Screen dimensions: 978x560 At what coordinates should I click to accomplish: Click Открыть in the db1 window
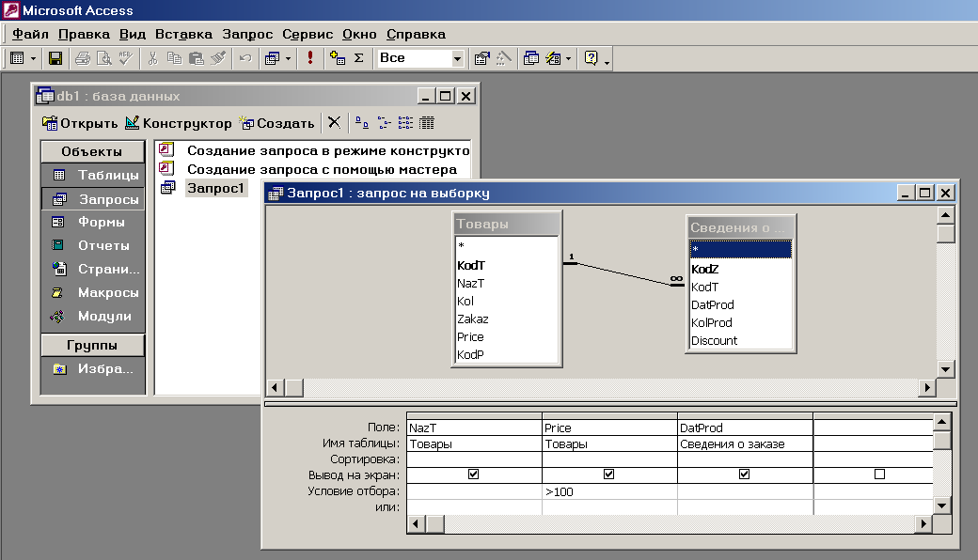pos(80,123)
